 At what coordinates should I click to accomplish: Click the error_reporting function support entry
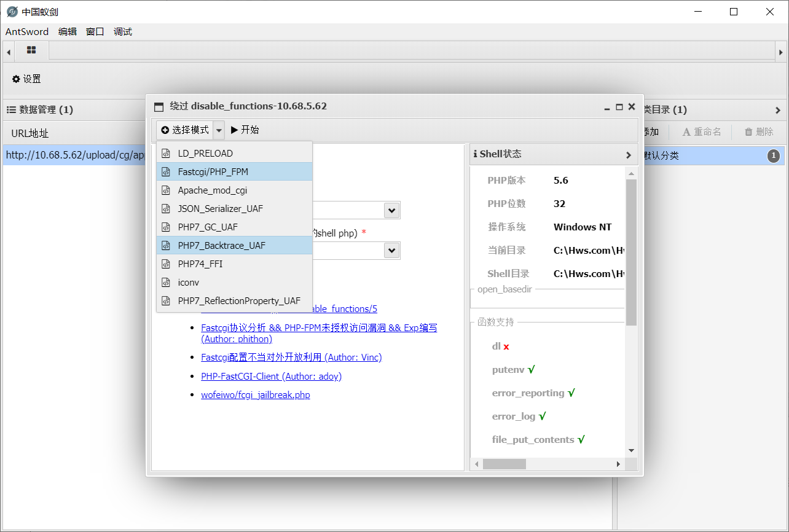pyautogui.click(x=533, y=393)
